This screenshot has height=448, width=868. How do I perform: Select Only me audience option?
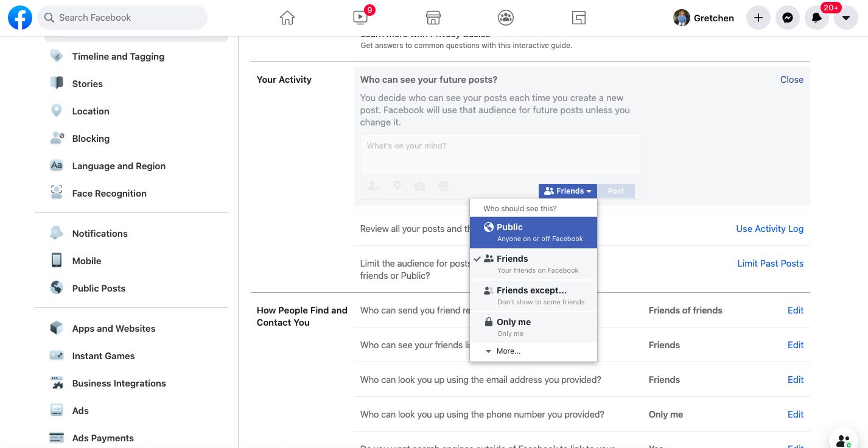(533, 327)
